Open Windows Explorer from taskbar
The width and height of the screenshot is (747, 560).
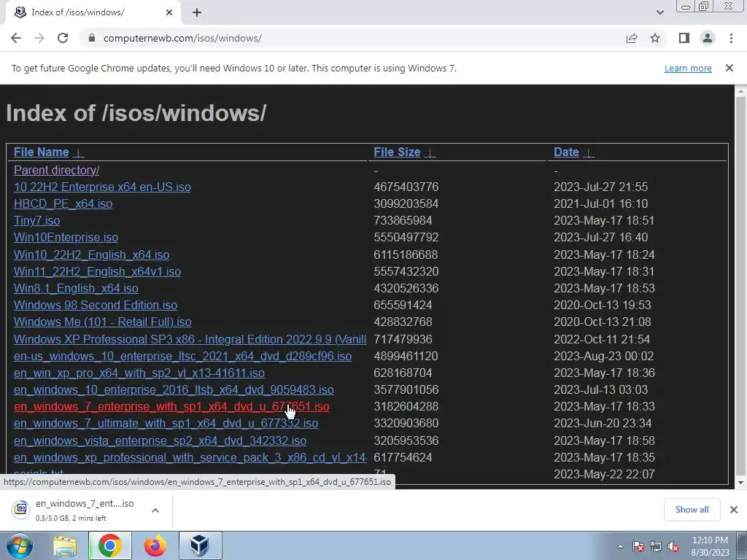coord(65,545)
